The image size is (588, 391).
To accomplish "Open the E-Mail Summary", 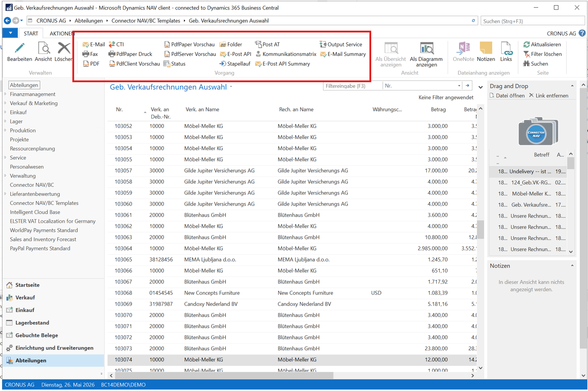I will (343, 54).
